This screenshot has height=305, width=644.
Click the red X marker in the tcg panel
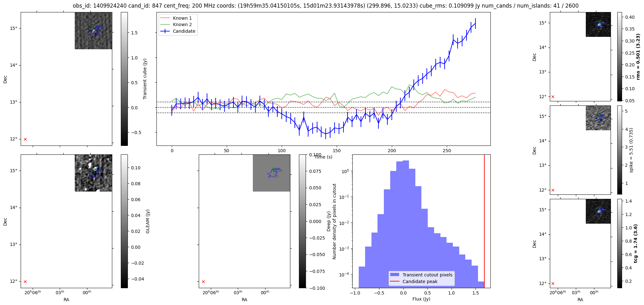click(x=553, y=283)
